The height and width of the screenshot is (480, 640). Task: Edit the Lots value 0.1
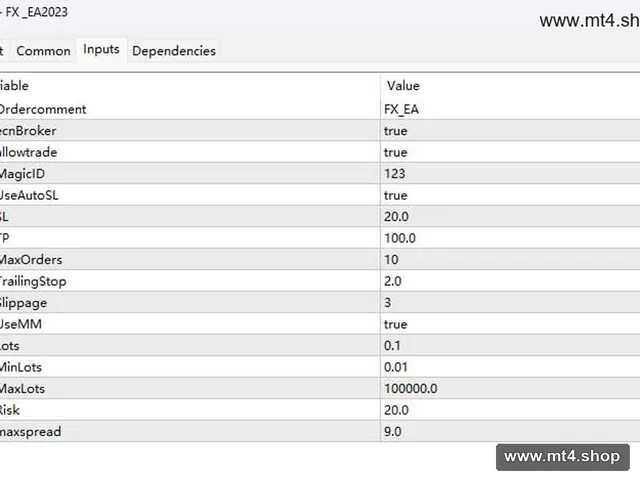(x=510, y=346)
